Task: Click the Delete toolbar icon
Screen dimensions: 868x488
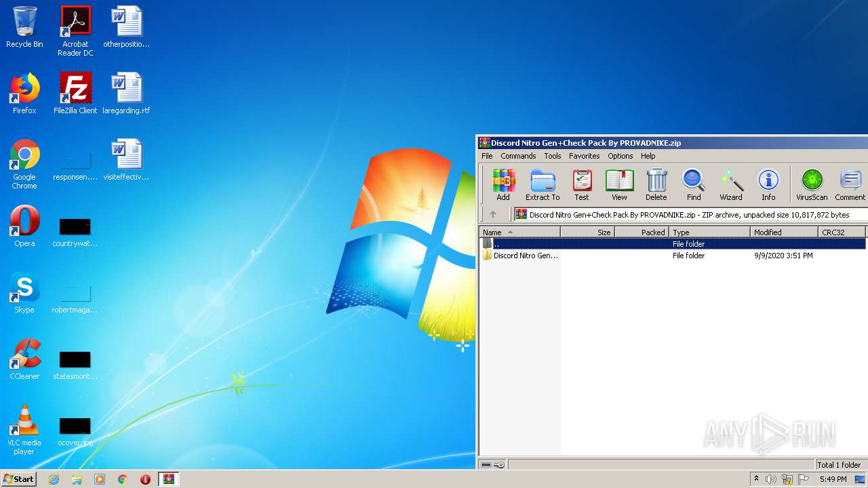Action: (656, 185)
